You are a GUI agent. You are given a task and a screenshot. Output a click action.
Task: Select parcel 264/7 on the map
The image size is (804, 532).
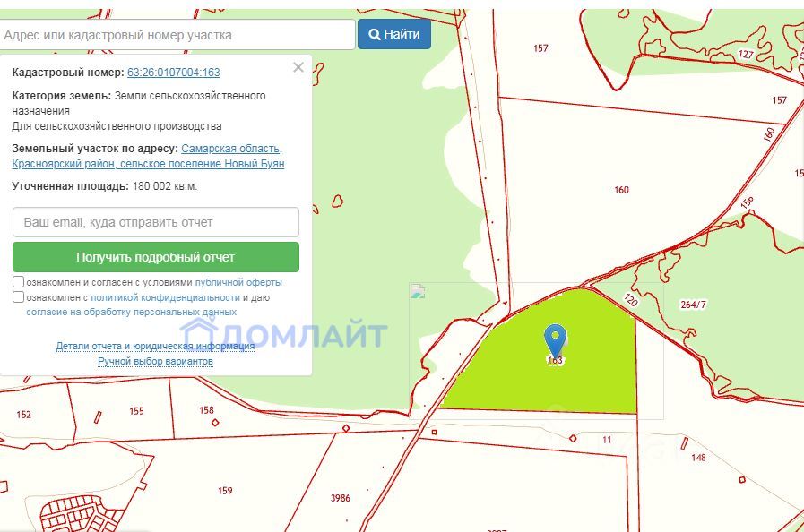[x=693, y=305]
